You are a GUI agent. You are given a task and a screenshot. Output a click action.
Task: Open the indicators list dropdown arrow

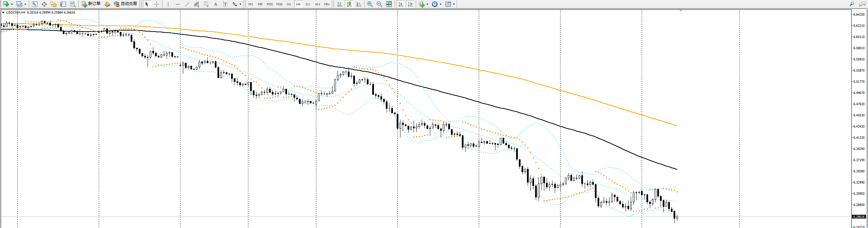[x=427, y=4]
